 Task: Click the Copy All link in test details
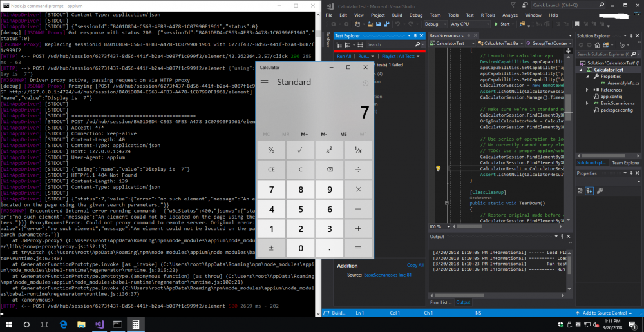[x=415, y=265]
